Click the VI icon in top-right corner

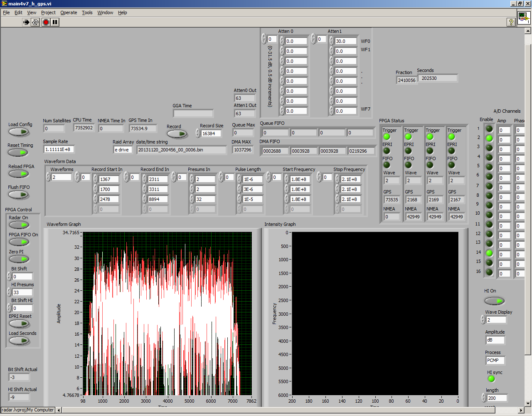[x=523, y=18]
